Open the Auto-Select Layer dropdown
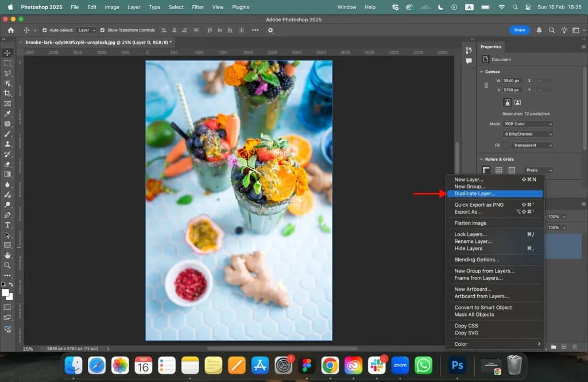588x382 pixels. pyautogui.click(x=87, y=30)
